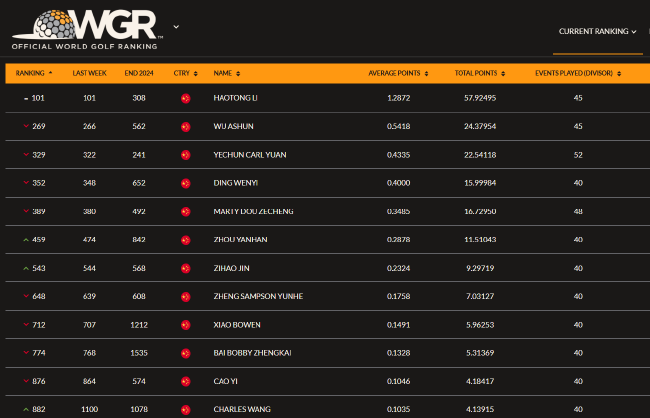650x418 pixels.
Task: Click the China flag beside Xiao Bowen
Action: (x=186, y=325)
